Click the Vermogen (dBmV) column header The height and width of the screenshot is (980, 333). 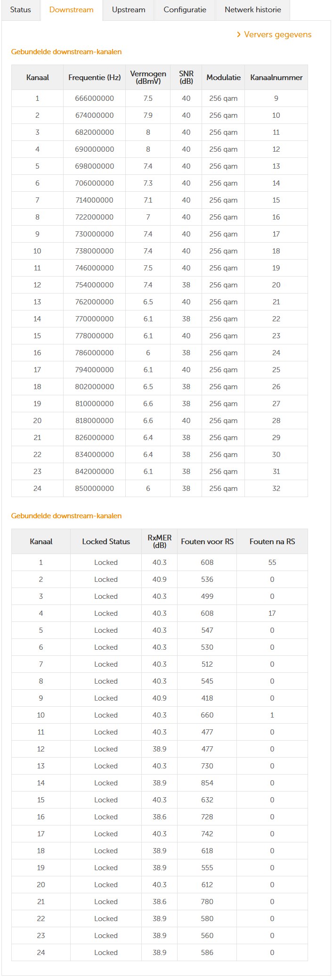tap(148, 77)
